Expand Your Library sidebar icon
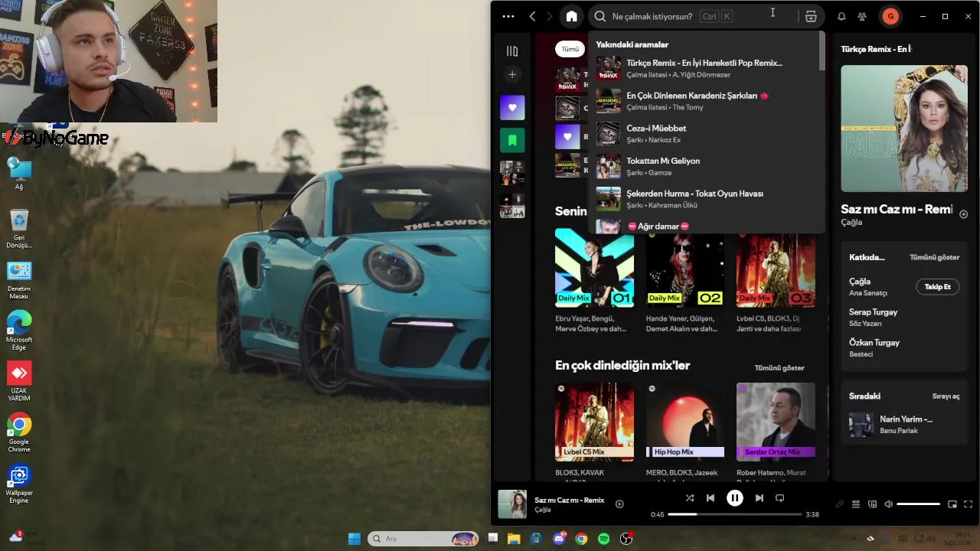This screenshot has height=551, width=980. [x=512, y=51]
